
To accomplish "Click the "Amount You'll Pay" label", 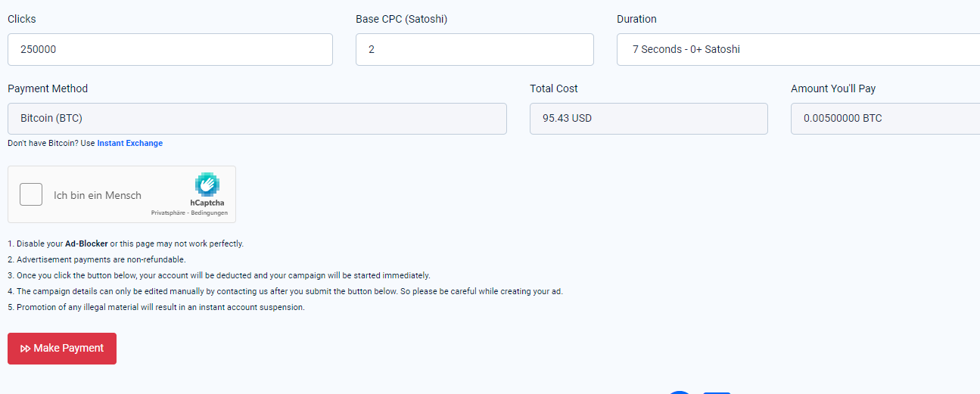I will click(832, 88).
